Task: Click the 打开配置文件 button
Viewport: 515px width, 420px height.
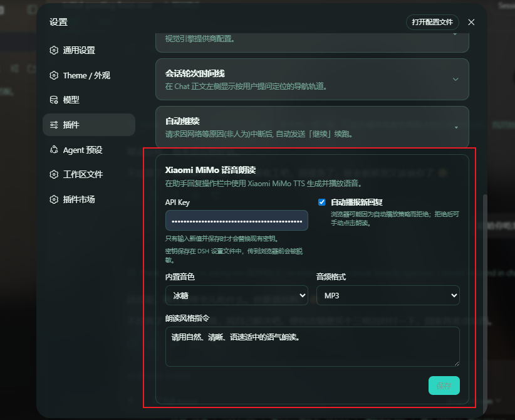Action: click(432, 22)
